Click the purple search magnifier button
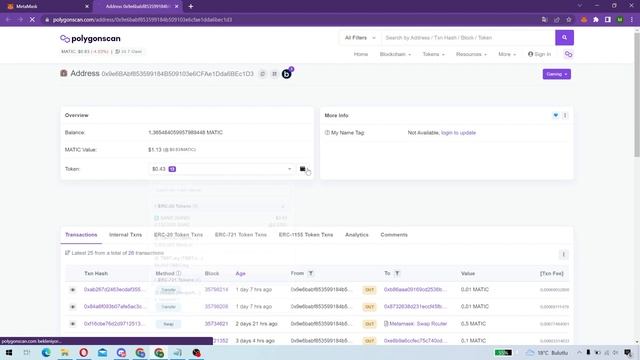The image size is (640, 360). tap(564, 38)
